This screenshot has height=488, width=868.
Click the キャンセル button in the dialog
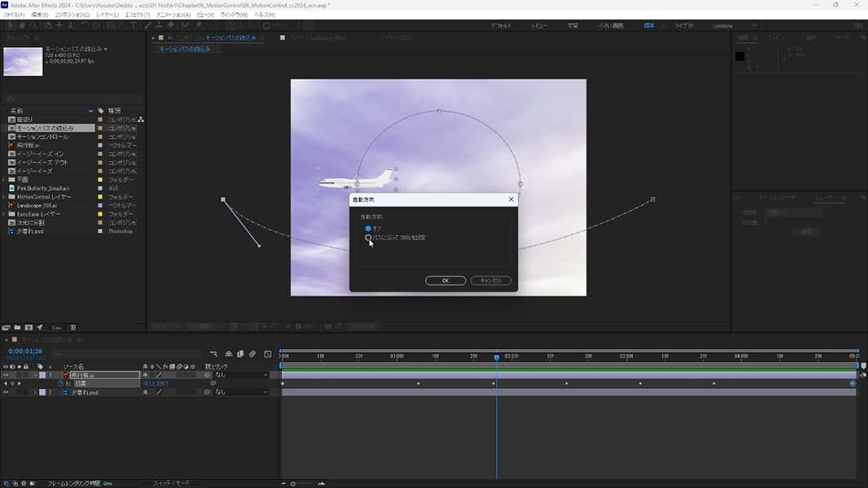click(x=491, y=281)
